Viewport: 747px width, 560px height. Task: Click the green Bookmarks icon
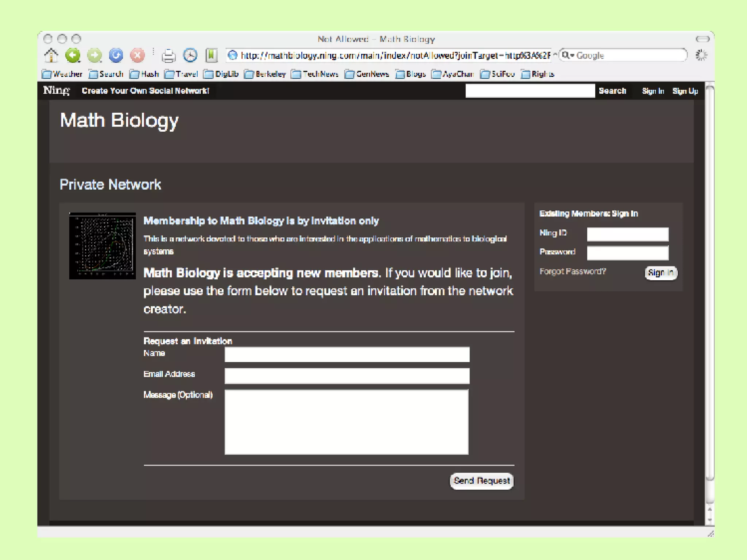click(212, 55)
